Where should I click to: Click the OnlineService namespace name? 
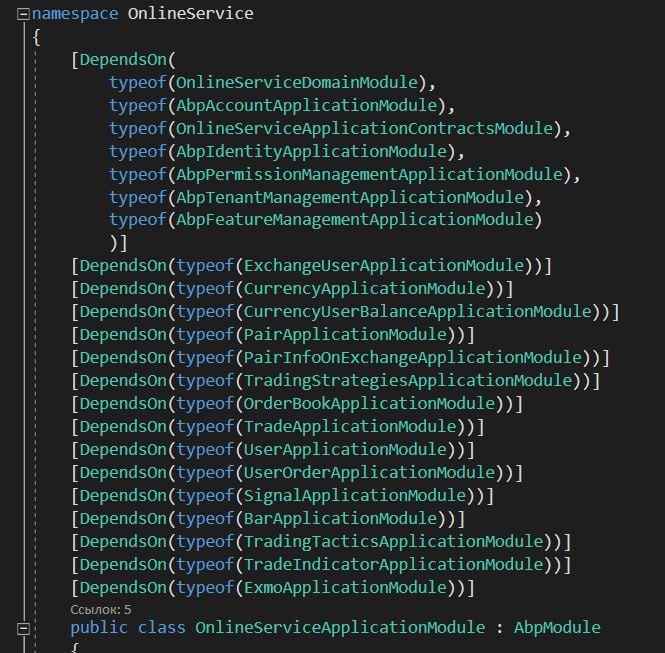pos(191,14)
